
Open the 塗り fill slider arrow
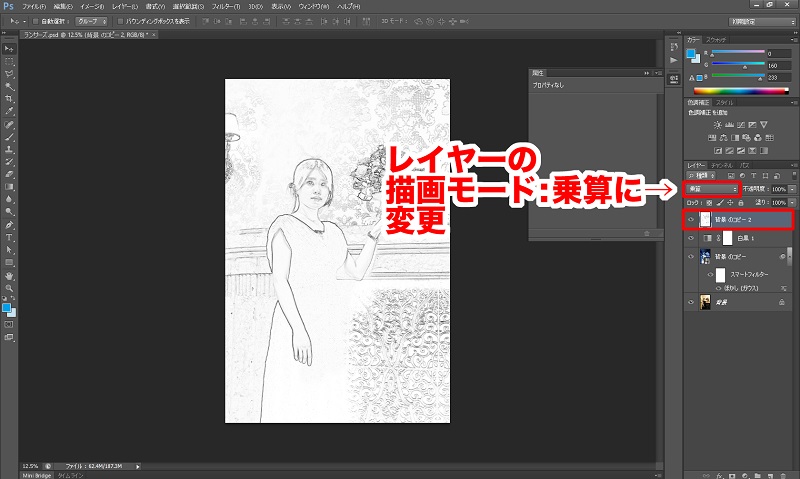click(792, 203)
